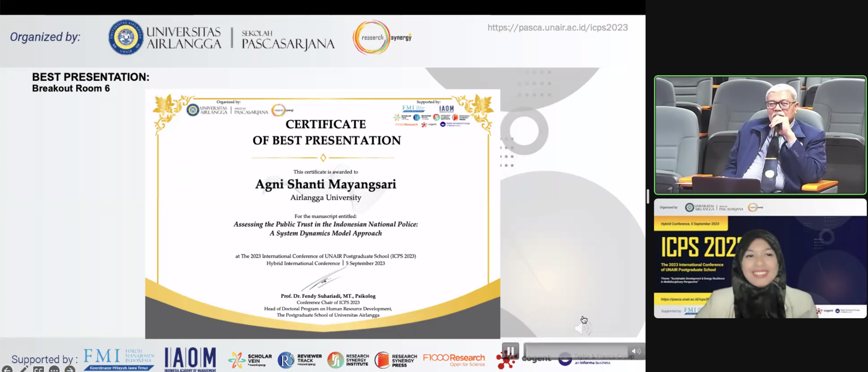Screen dimensions: 868x372
Task: Click the Research Synergy Institute logo
Action: point(348,360)
